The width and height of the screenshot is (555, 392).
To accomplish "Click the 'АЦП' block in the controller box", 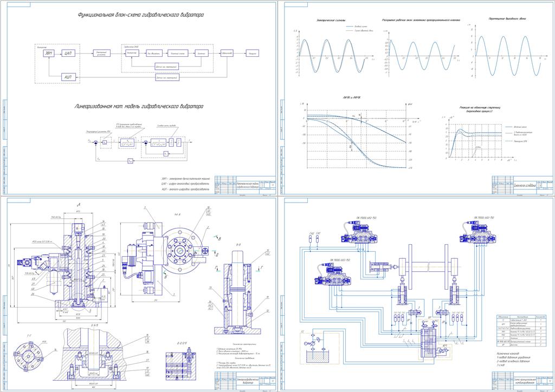I will point(68,77).
